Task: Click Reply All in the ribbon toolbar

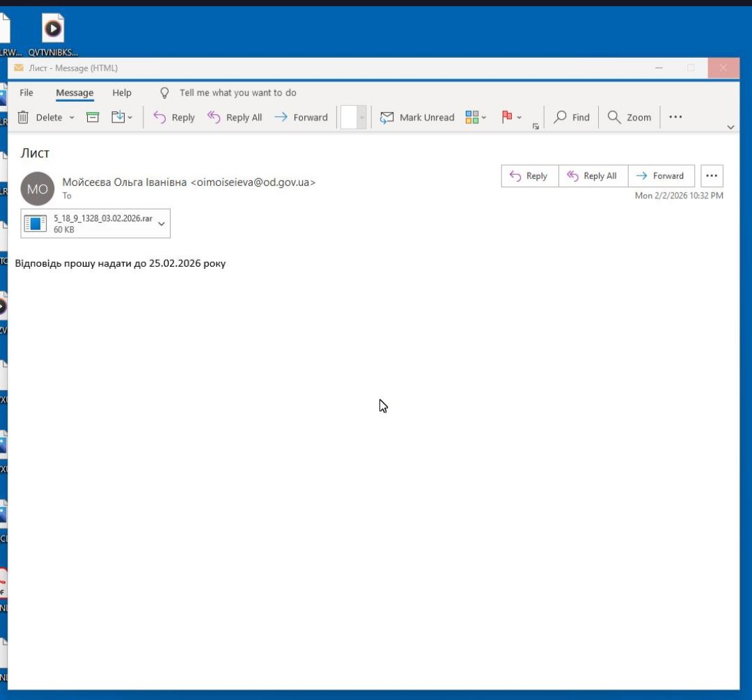Action: click(x=235, y=117)
